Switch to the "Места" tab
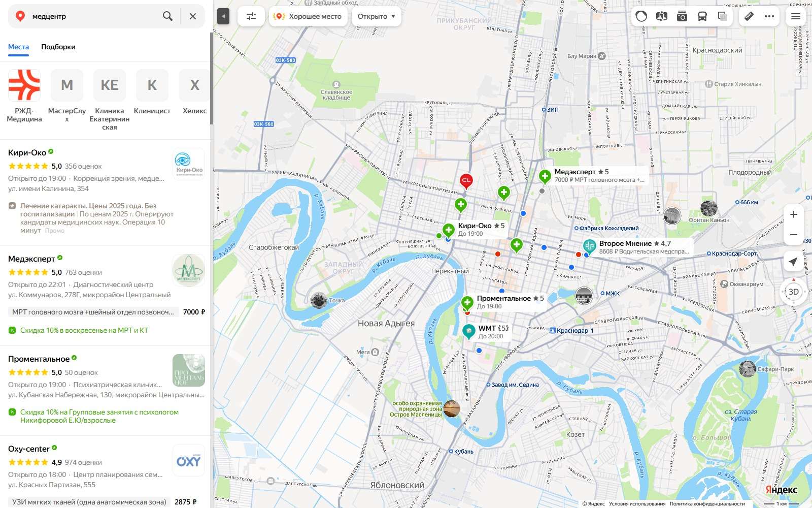 [x=18, y=47]
